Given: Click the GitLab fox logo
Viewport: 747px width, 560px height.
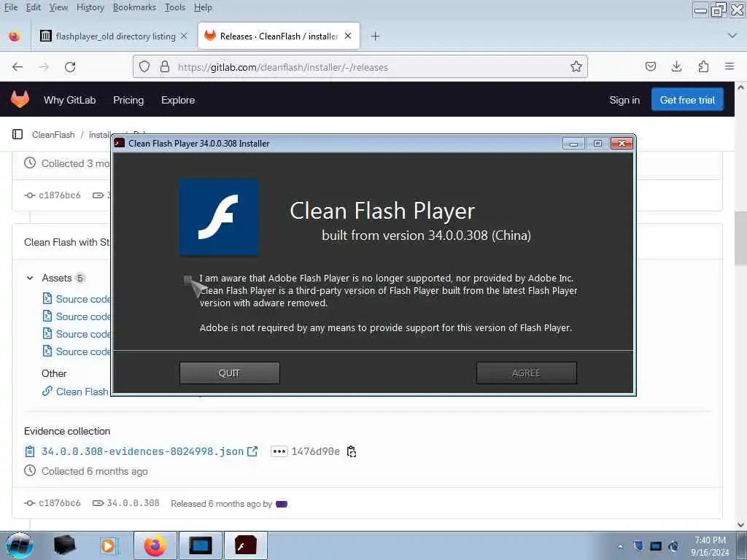Looking at the screenshot, I should 20,99.
